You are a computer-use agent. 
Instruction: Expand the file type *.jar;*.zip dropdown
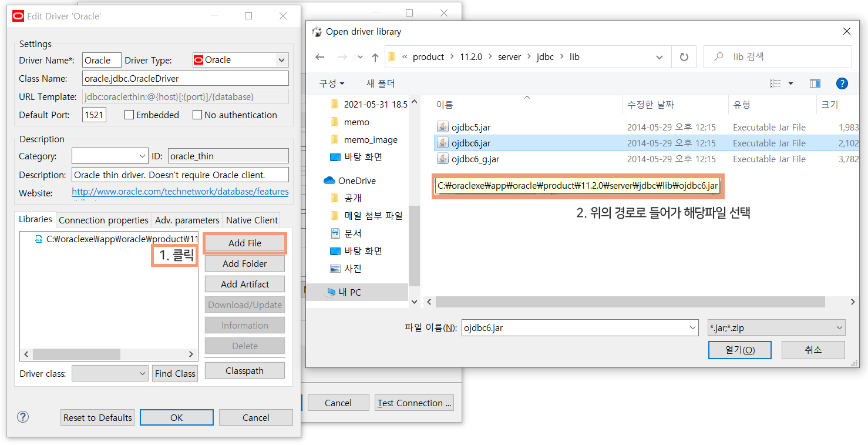pos(776,328)
